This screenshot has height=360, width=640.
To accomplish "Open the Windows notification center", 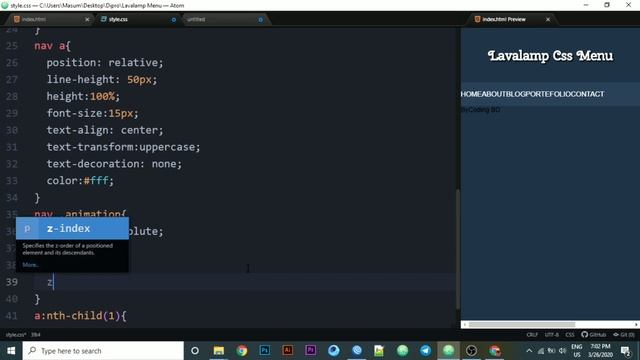I will click(626, 351).
